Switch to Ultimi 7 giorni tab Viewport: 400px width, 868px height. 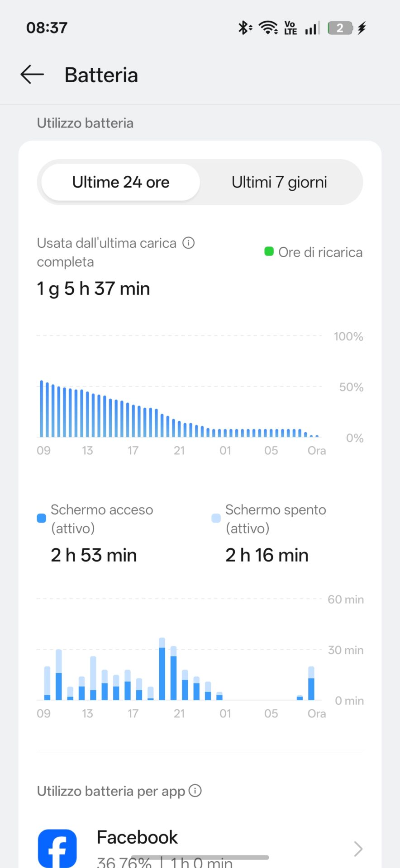(279, 182)
